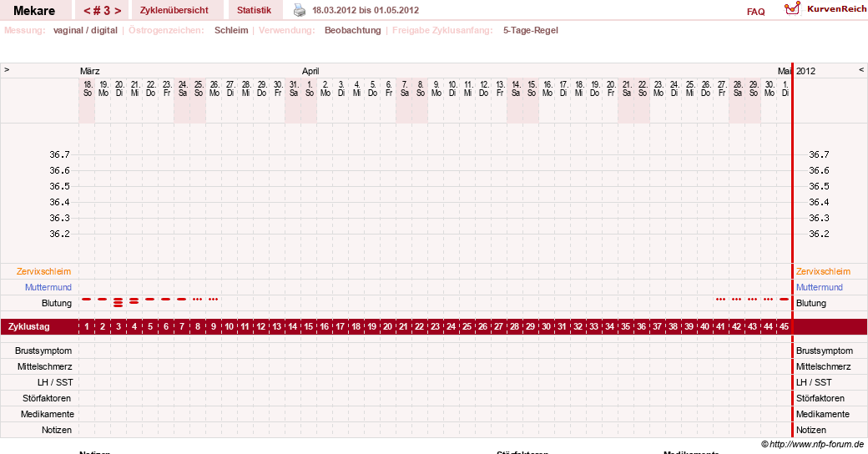Viewport: 868px width, 454px height.
Task: Collapse chart using right < arrow
Action: [861, 70]
